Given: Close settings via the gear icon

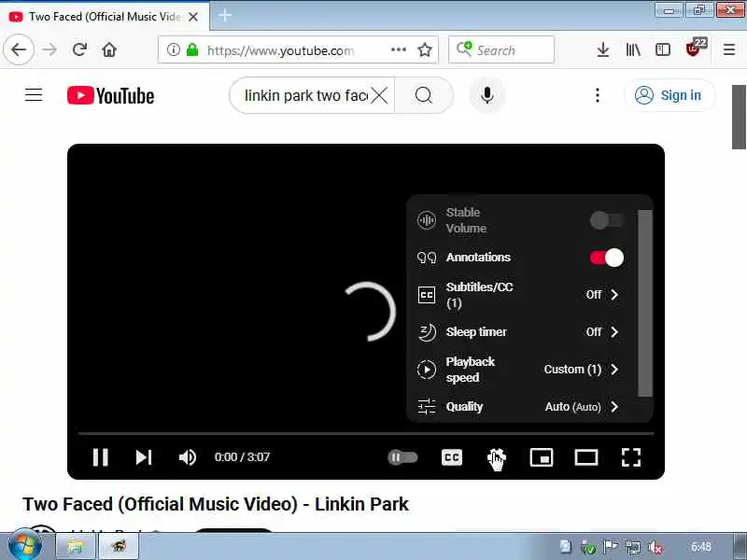Looking at the screenshot, I should [496, 457].
